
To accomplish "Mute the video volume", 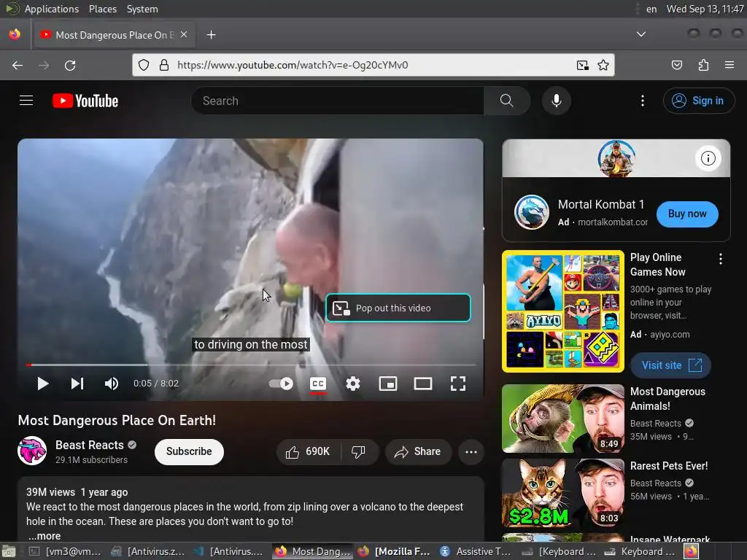I will pyautogui.click(x=112, y=384).
